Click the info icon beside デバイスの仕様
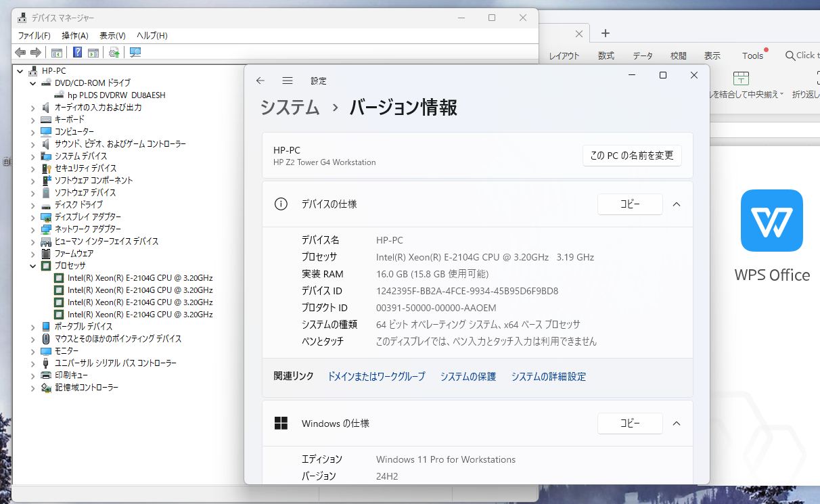820x504 pixels. point(281,204)
